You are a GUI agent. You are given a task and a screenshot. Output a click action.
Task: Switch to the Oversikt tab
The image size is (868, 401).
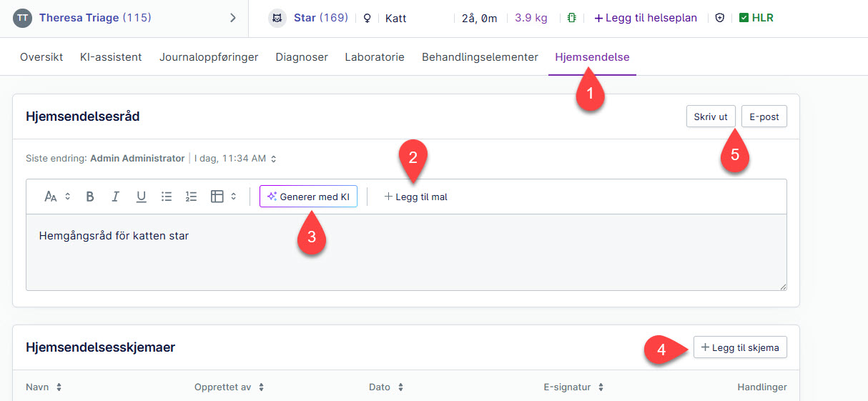pos(41,57)
